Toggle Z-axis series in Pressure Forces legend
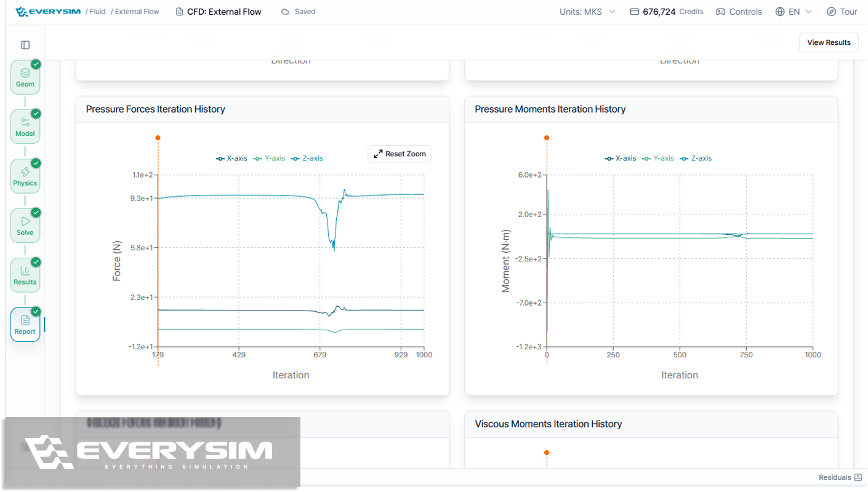The image size is (868, 492). pos(307,158)
